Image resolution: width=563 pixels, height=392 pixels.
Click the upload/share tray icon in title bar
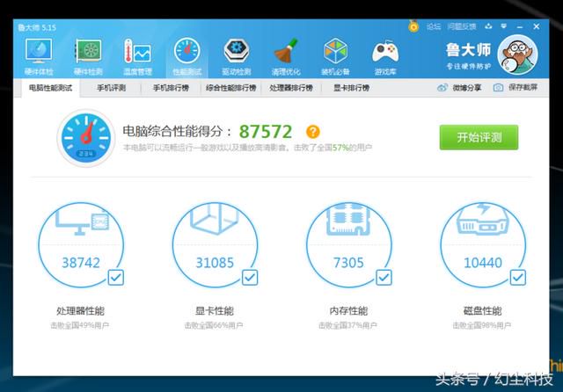pos(488,26)
